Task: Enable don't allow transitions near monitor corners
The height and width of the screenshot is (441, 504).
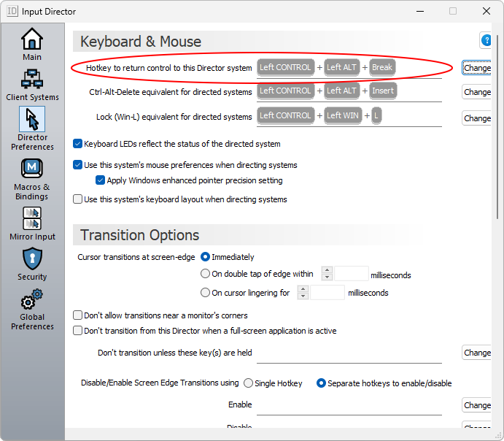Action: pos(78,315)
